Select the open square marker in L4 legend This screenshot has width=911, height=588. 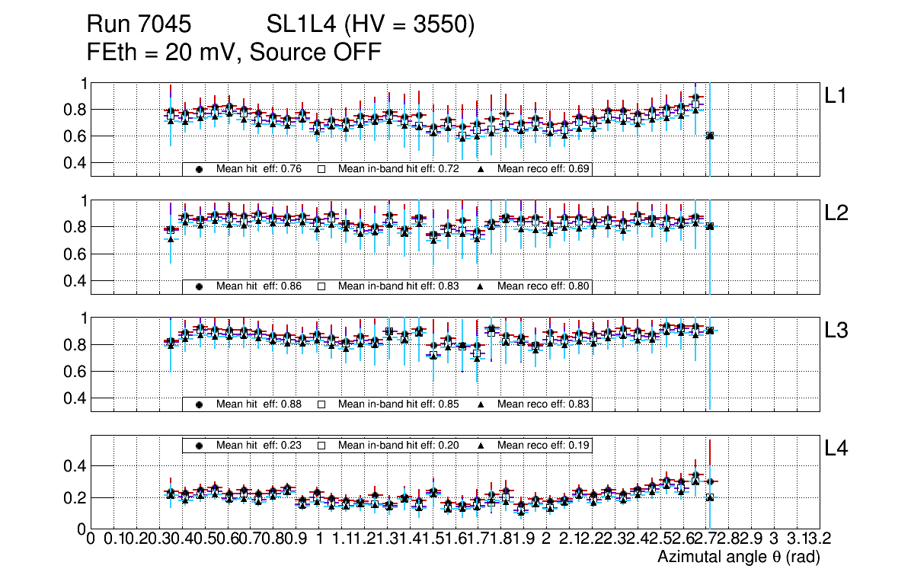[321, 445]
